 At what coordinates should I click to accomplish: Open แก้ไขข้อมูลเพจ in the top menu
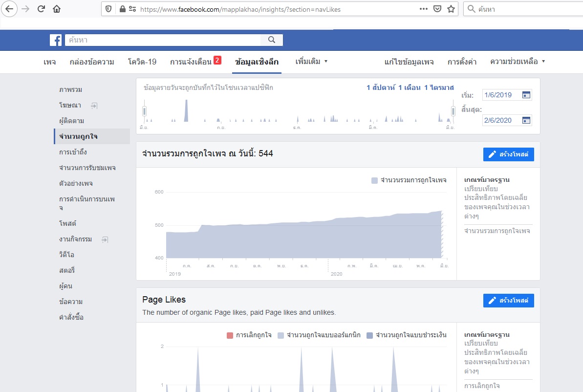409,62
